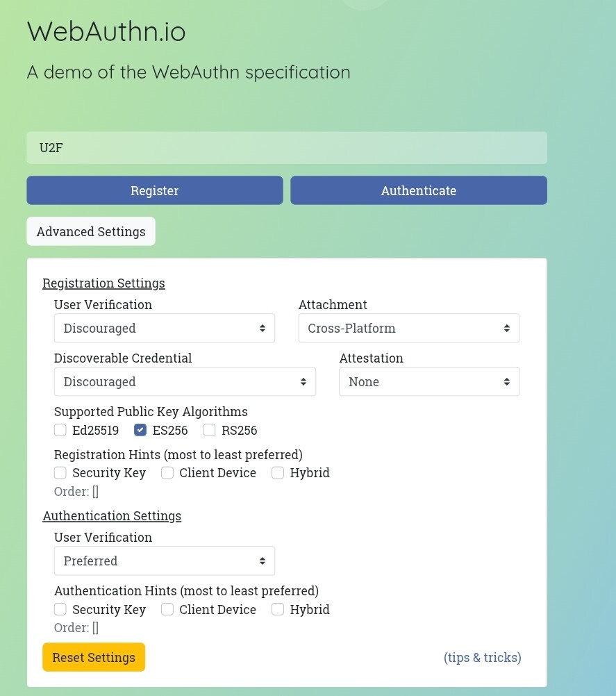The image size is (616, 696).
Task: Check Hybrid under Registration Hints
Action: click(x=278, y=473)
